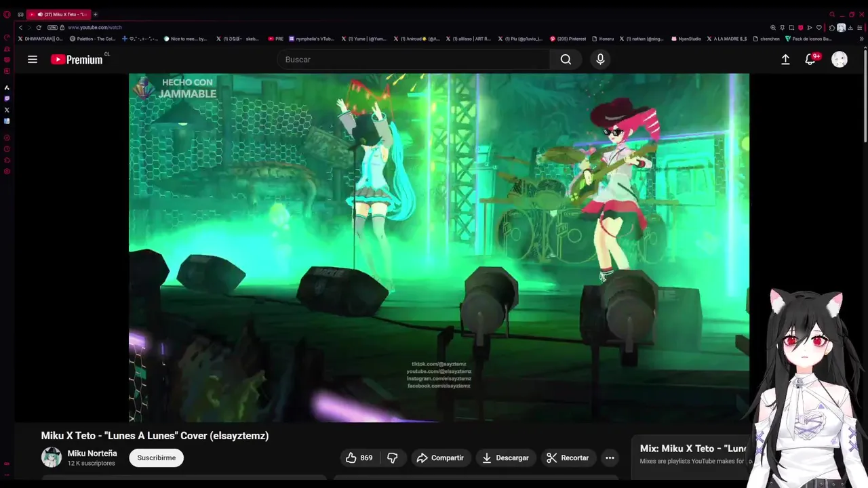Image resolution: width=868 pixels, height=488 pixels.
Task: Open tab islands workspace icon
Action: pyautogui.click(x=20, y=14)
